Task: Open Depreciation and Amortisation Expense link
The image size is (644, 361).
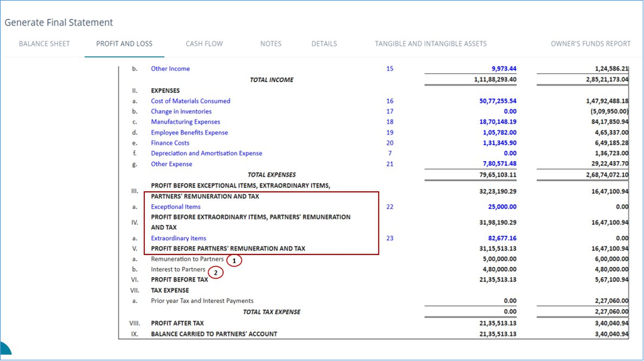Action: click(206, 154)
